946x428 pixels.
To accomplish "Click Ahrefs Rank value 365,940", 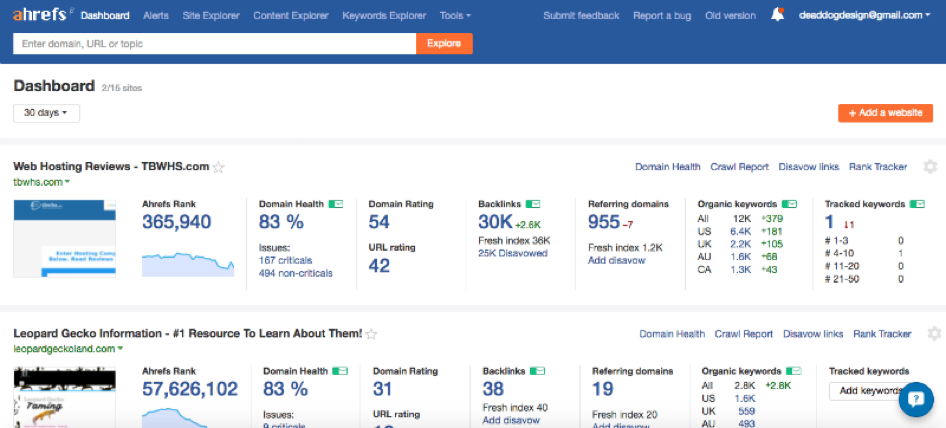I will coord(177,222).
